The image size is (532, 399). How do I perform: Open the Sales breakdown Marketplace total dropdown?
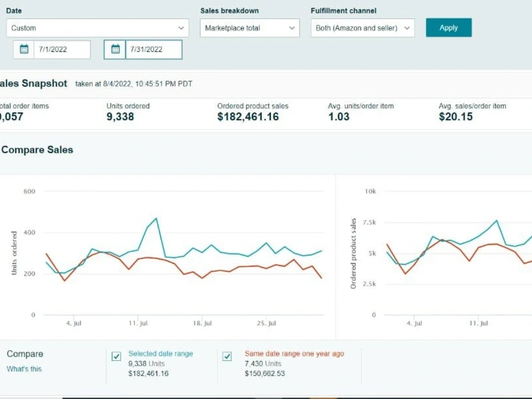coord(250,28)
